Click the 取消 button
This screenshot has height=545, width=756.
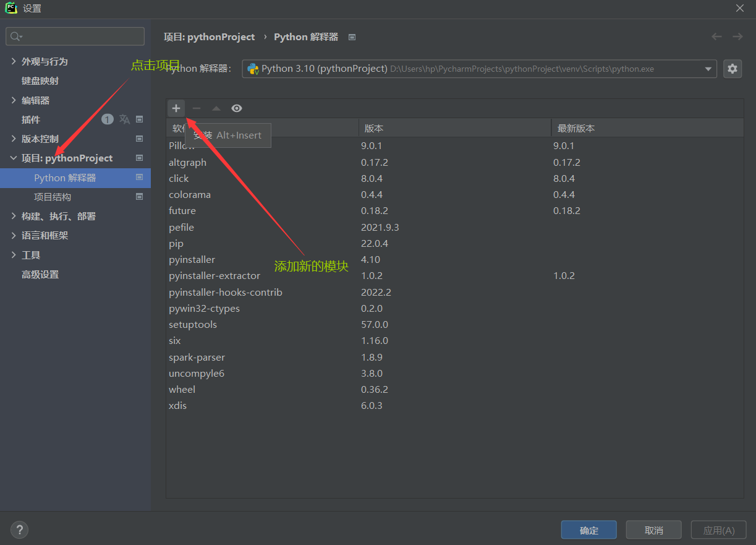click(x=654, y=530)
